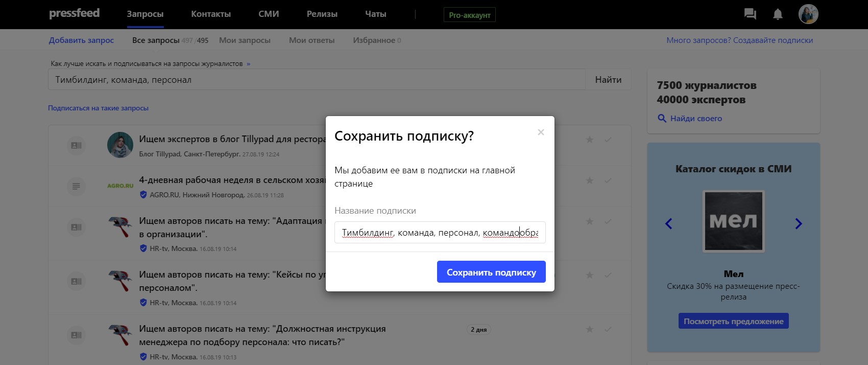The height and width of the screenshot is (365, 868).
Task: Show next discount with right arrow
Action: 799,223
